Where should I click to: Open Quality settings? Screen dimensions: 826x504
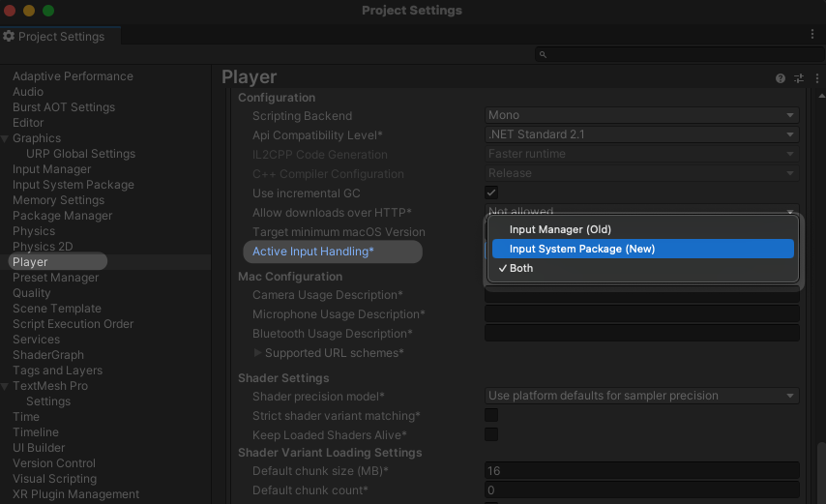pyautogui.click(x=32, y=293)
